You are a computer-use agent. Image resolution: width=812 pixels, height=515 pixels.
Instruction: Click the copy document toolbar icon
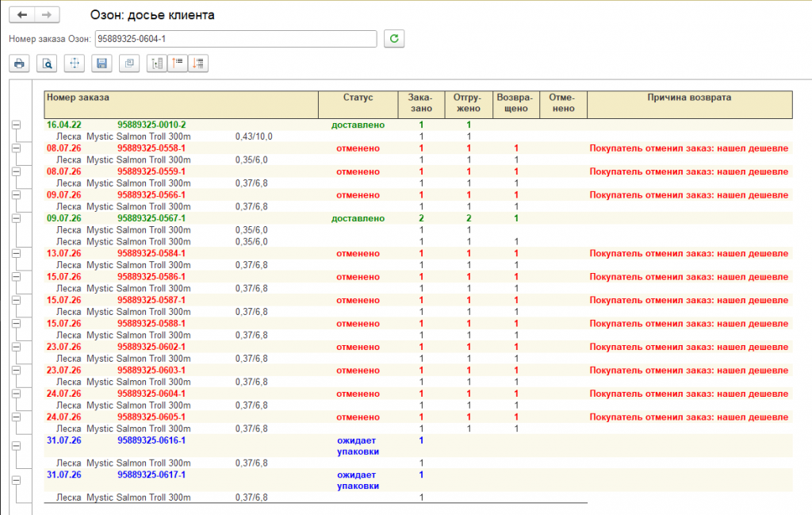pos(129,63)
